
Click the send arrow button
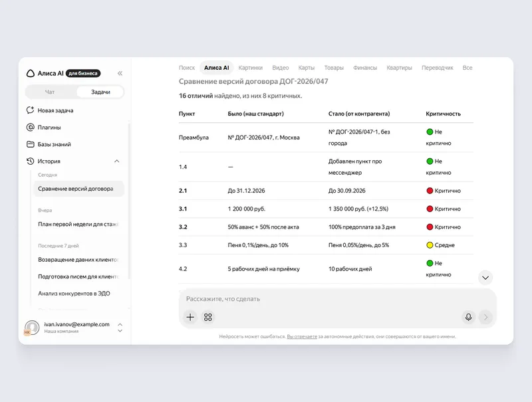486,317
